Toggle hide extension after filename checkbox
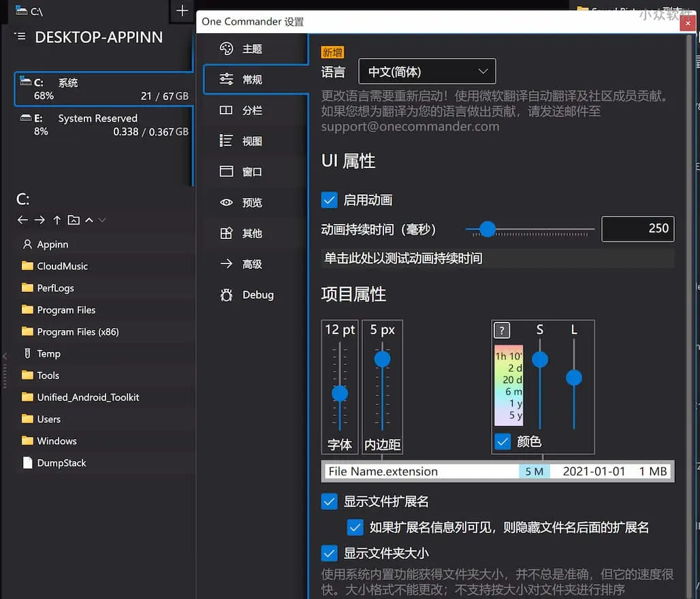 [355, 528]
